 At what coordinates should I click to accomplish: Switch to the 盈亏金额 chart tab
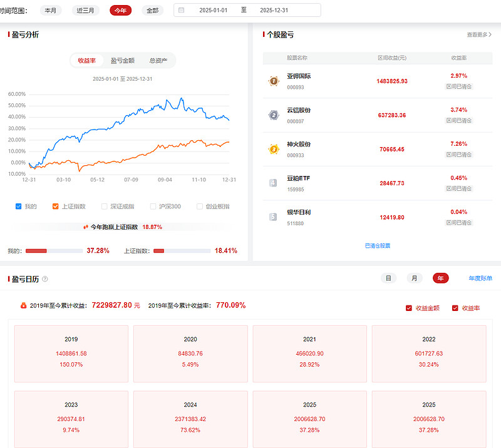click(122, 61)
